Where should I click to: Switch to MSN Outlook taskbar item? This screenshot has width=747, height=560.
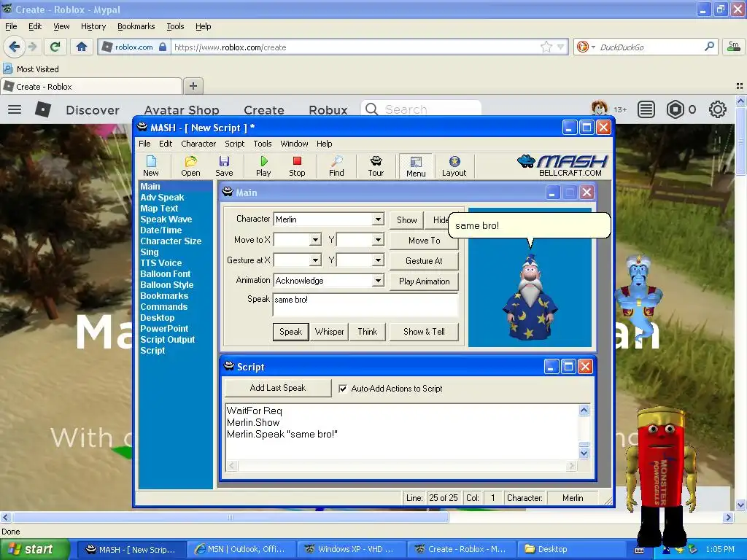241,549
